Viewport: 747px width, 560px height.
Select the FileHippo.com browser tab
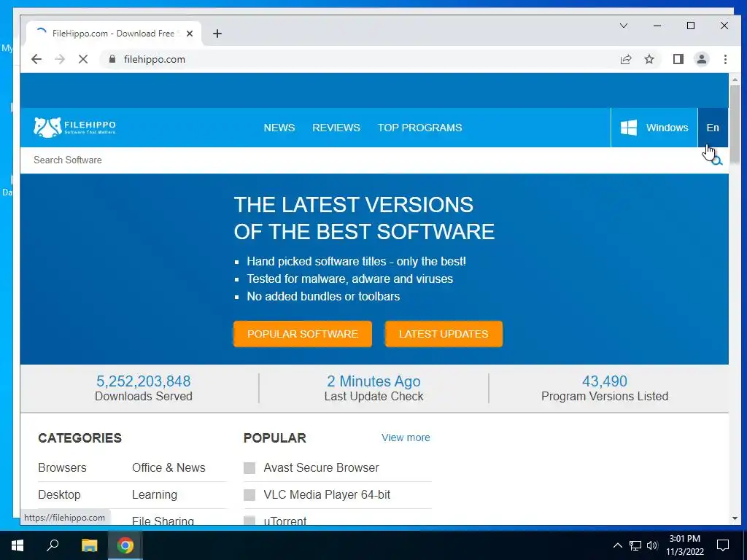[113, 34]
